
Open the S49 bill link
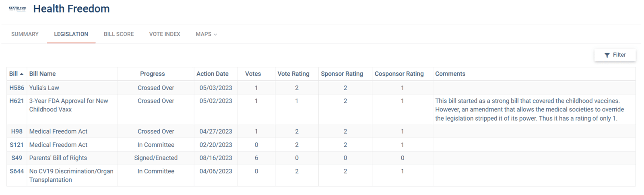[17, 158]
